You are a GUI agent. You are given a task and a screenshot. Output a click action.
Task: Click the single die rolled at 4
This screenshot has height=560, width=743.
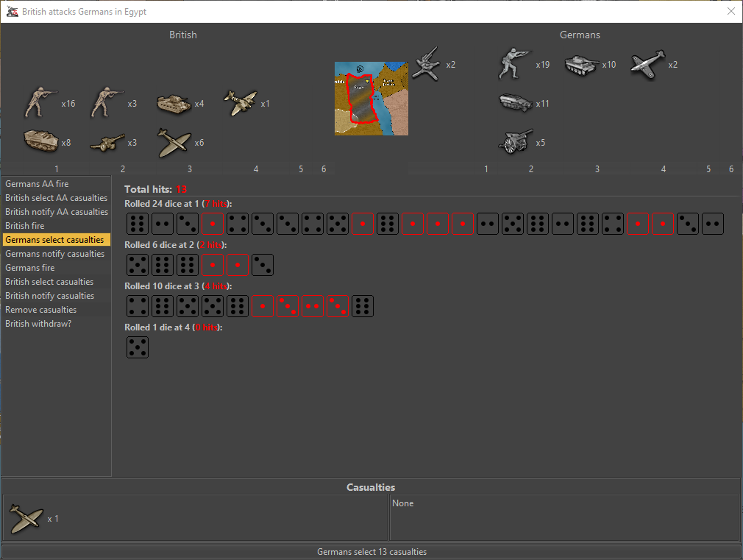pyautogui.click(x=138, y=347)
